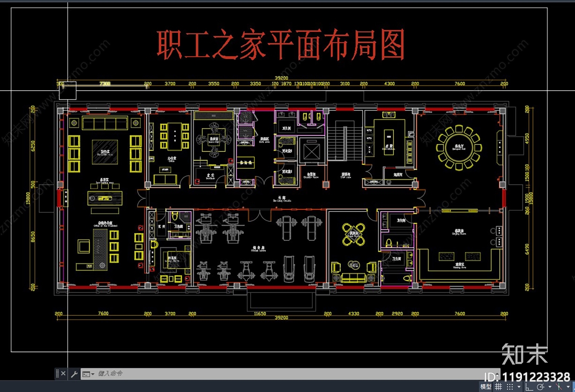Click the bottom dimension text 2920
The width and height of the screenshot is (575, 392).
[x=397, y=314]
